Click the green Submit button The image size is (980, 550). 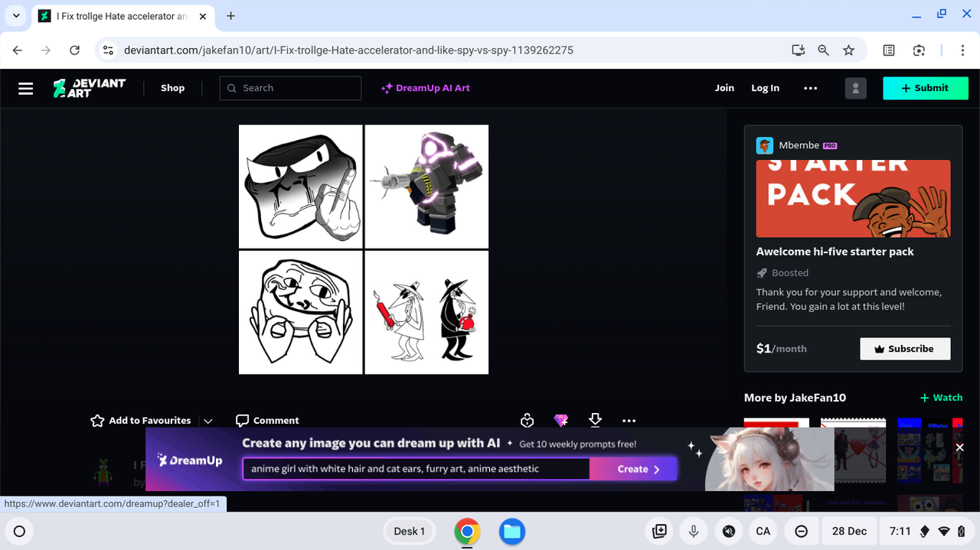coord(926,88)
